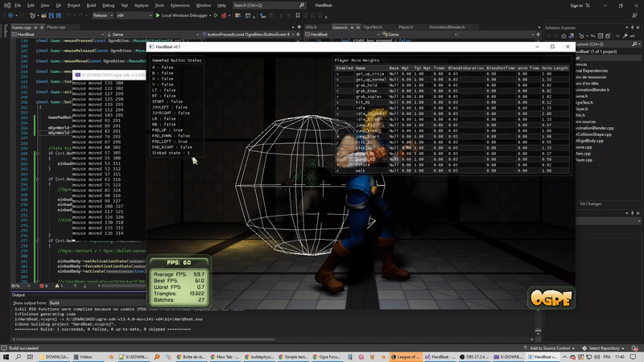Open the 90 % zoom dropdown
Image resolution: width=644 pixels, height=362 pixels.
[x=21, y=286]
